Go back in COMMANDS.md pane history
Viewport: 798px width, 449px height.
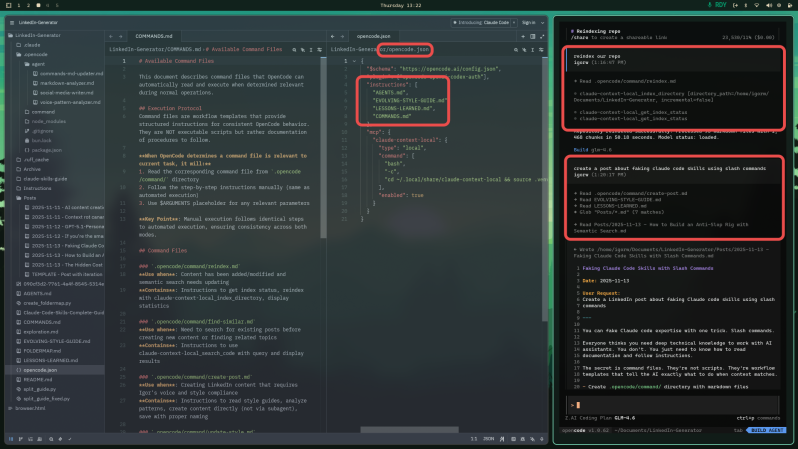[111, 36]
